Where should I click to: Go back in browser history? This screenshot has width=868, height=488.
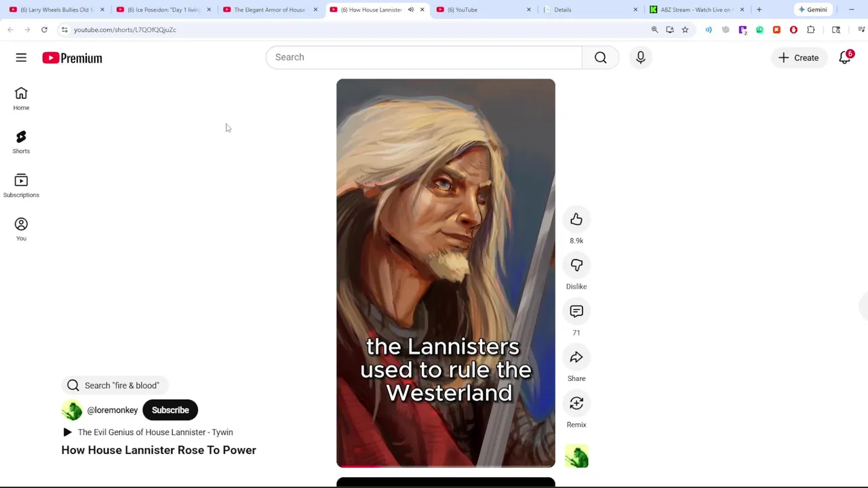10,30
